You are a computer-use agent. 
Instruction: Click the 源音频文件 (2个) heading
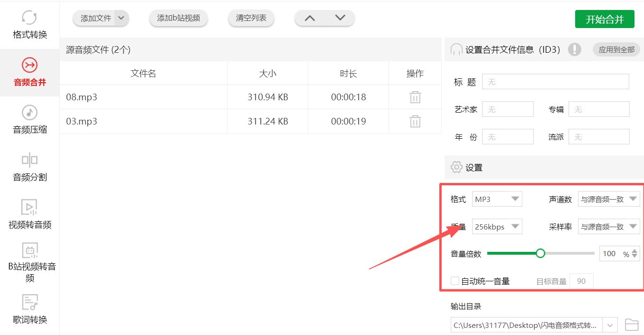98,49
